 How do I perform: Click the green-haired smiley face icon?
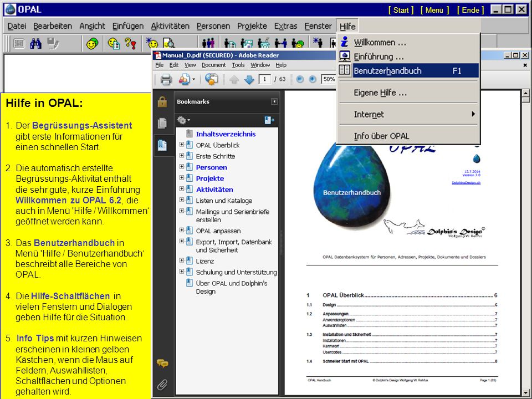(x=92, y=43)
